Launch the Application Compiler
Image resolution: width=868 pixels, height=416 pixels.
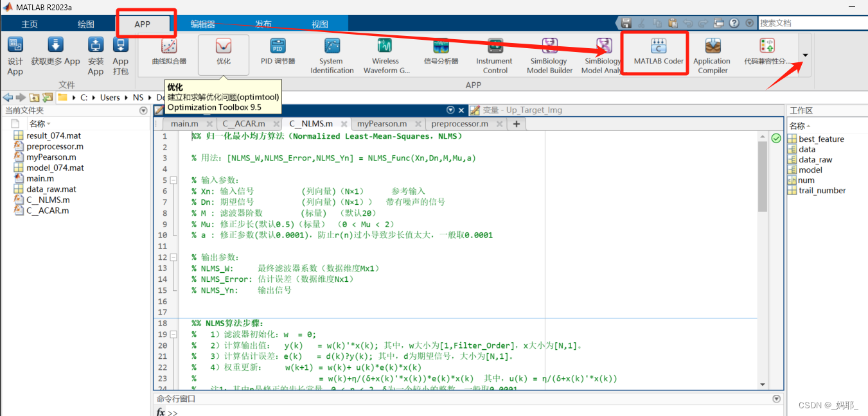click(x=712, y=56)
